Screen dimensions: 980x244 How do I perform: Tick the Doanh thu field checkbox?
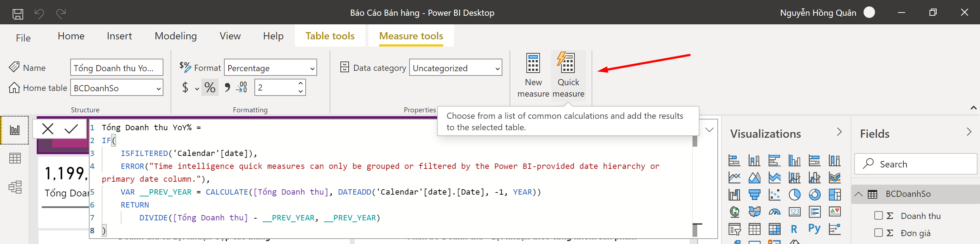click(879, 216)
